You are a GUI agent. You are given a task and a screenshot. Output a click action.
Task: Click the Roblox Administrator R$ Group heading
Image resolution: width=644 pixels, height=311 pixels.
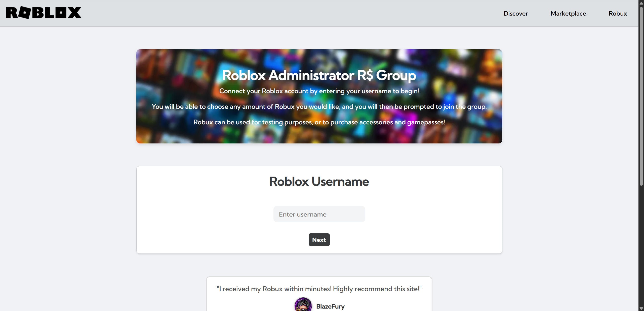tap(319, 75)
